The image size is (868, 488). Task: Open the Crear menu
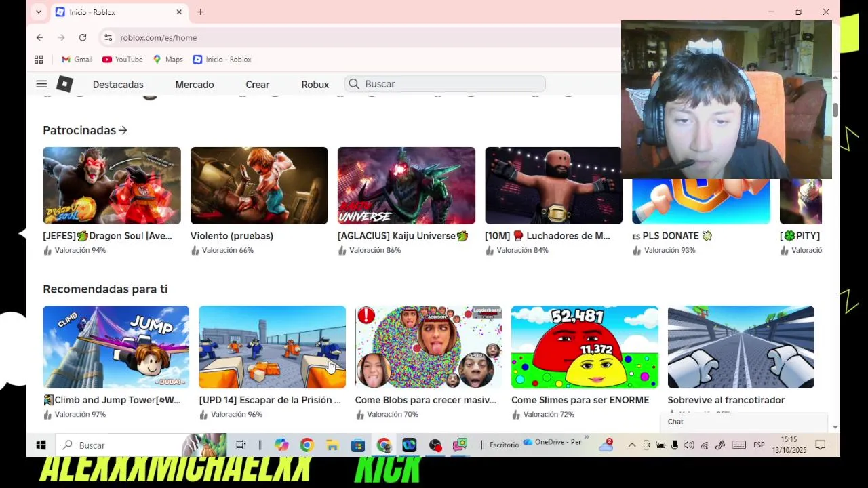258,85
